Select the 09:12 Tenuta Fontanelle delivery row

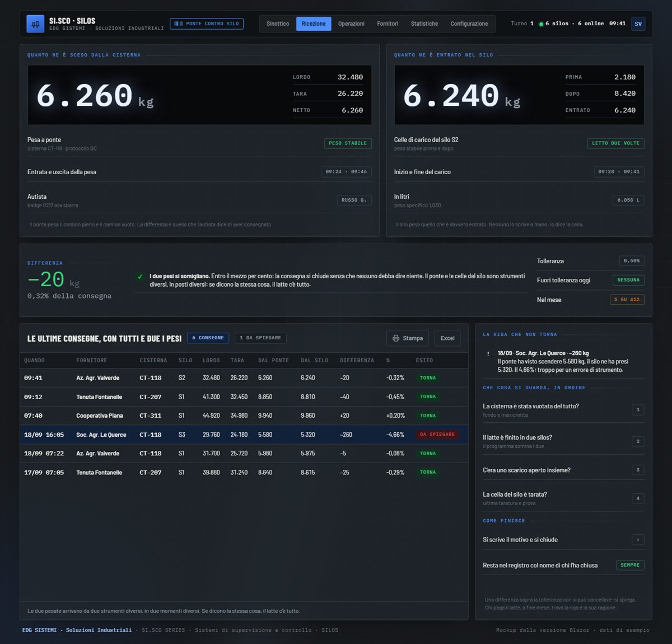click(x=244, y=397)
